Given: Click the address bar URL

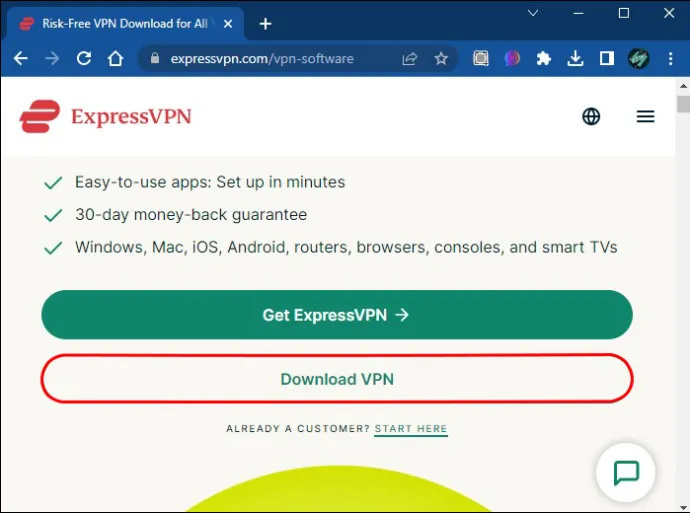Looking at the screenshot, I should click(262, 59).
